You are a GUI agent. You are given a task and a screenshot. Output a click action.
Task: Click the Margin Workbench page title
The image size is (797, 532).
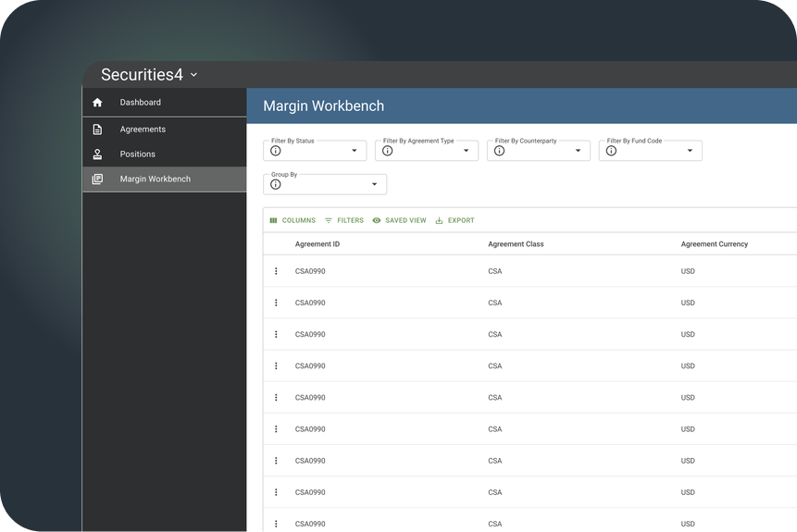324,106
